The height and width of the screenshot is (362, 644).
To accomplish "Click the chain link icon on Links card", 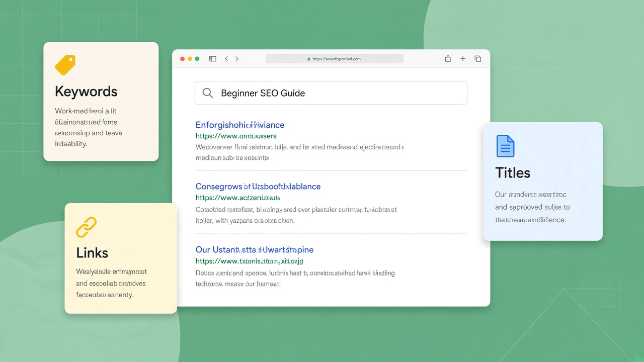I will click(x=86, y=227).
